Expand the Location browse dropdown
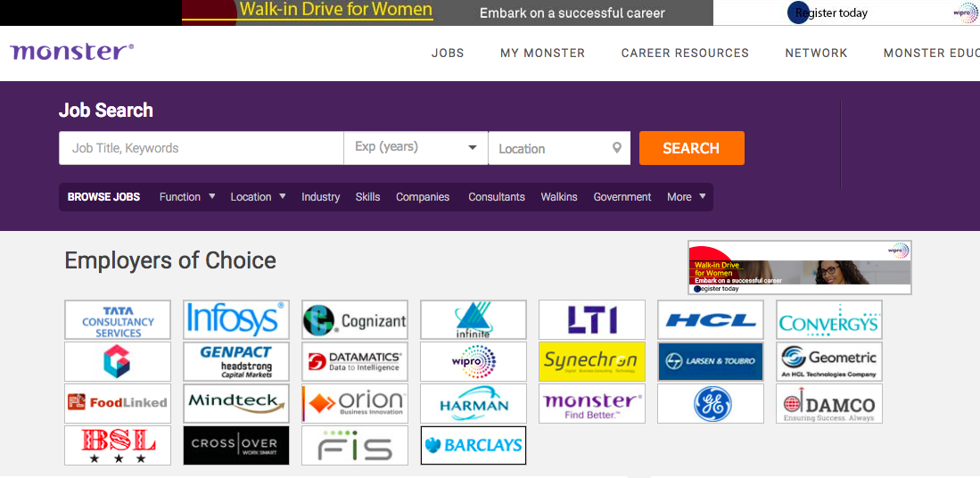The width and height of the screenshot is (980, 478). tap(258, 197)
